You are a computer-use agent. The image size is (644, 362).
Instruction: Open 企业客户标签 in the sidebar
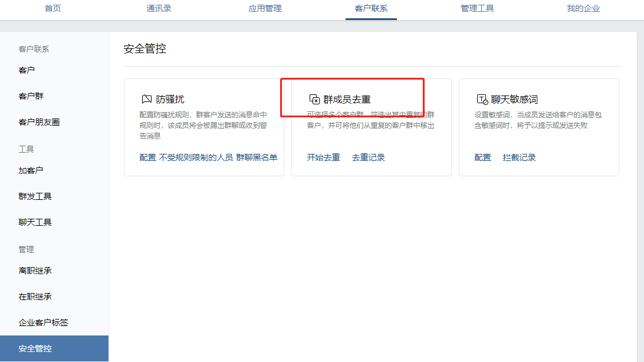[x=43, y=322]
